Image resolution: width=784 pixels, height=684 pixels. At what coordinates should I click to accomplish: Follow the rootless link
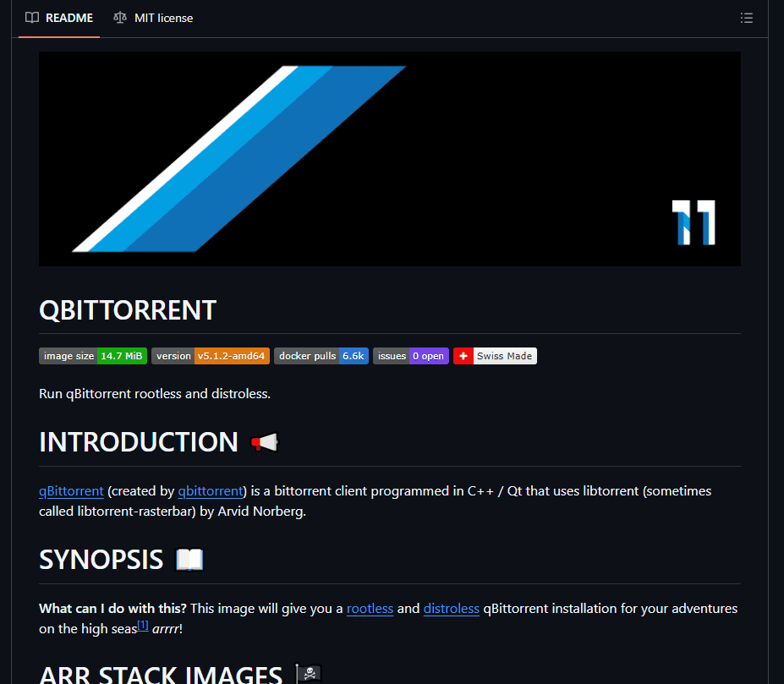(370, 608)
